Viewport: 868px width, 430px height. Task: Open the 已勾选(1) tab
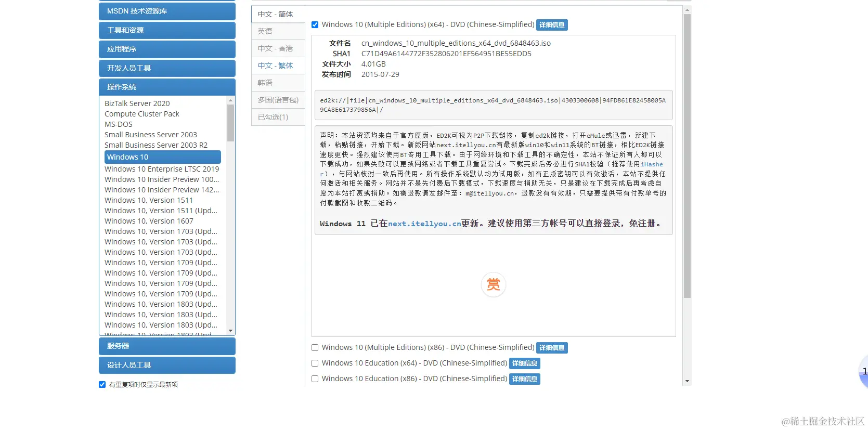pyautogui.click(x=278, y=117)
